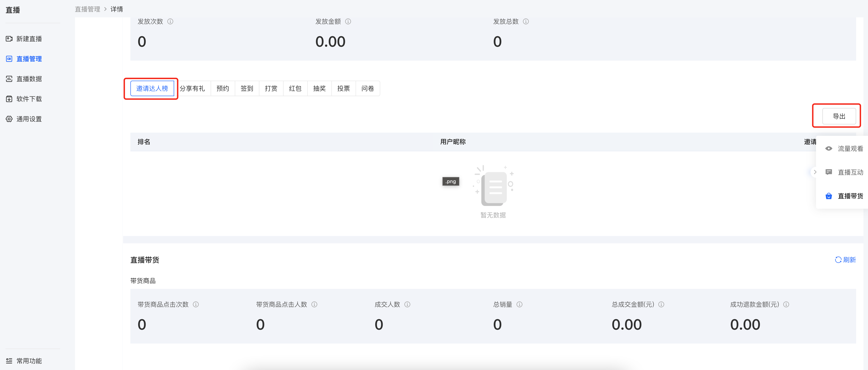Click the 直播数据 chart icon
The width and height of the screenshot is (868, 370).
pyautogui.click(x=9, y=79)
